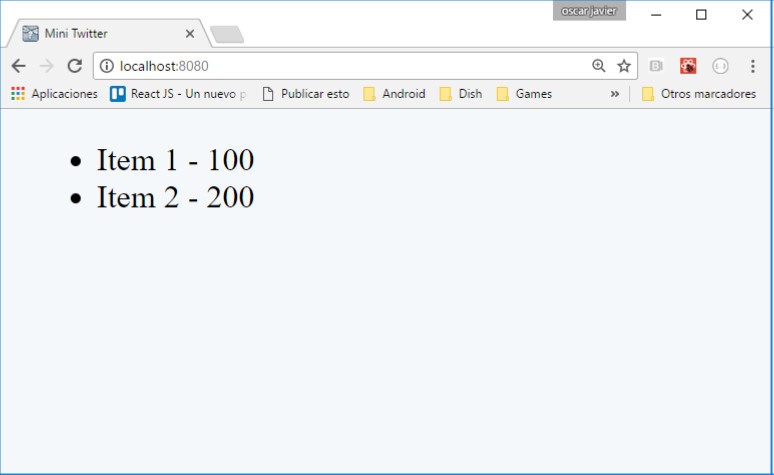Click the forward navigation arrow
This screenshot has height=475, width=774.
click(46, 66)
